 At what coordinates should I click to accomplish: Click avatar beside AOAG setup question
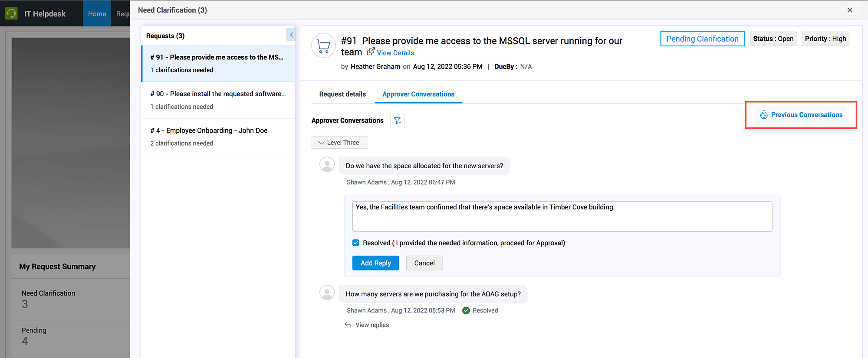coord(327,293)
